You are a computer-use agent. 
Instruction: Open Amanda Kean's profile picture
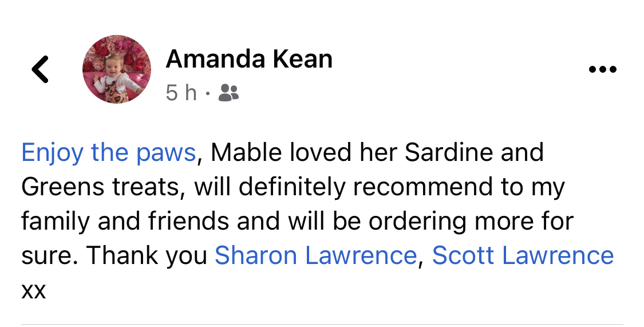tap(117, 69)
